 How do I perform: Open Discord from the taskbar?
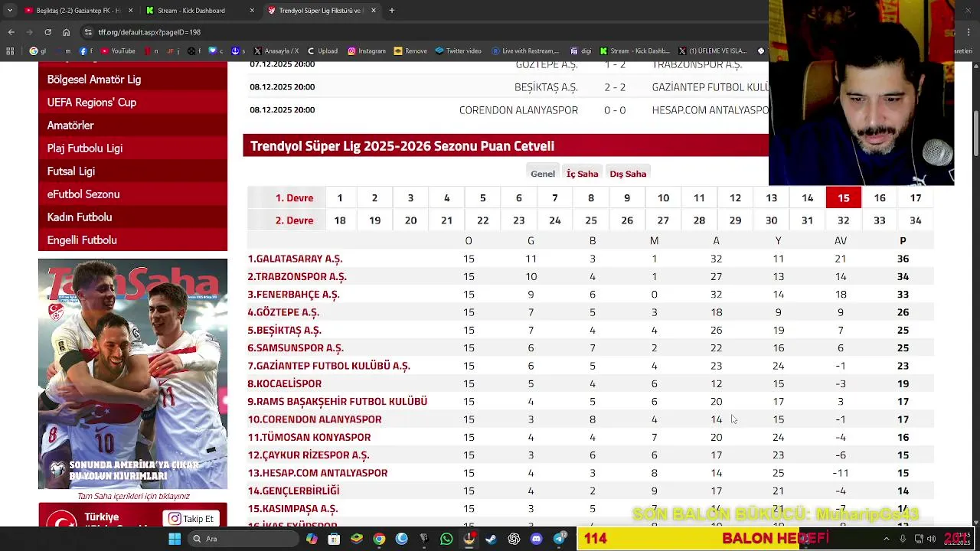tap(536, 539)
